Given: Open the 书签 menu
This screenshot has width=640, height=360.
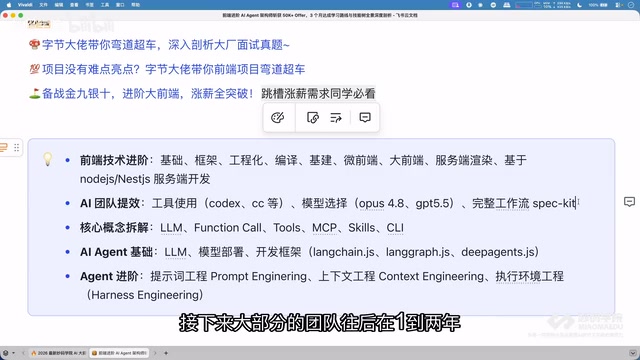Looking at the screenshot, I should tap(89, 5).
